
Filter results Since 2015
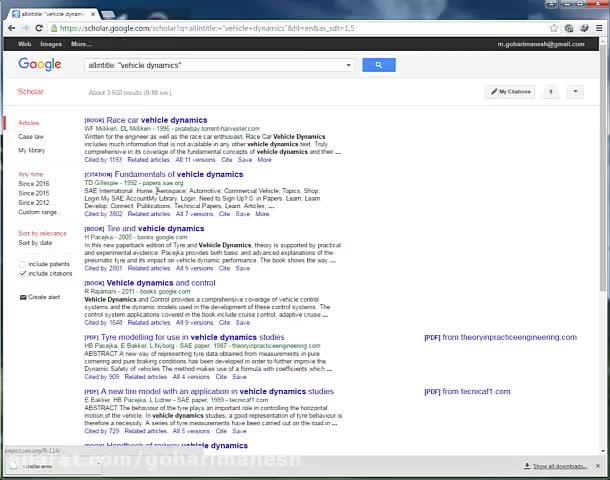pyautogui.click(x=33, y=193)
